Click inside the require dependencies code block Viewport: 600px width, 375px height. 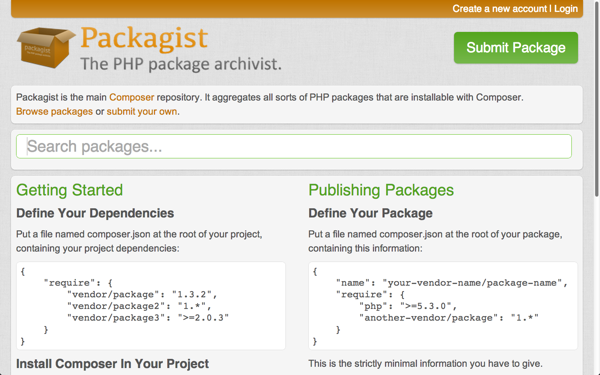(x=151, y=306)
